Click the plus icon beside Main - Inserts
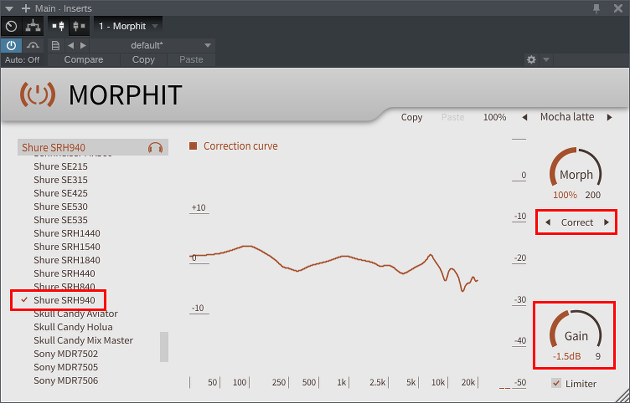The image size is (630, 403). (26, 8)
